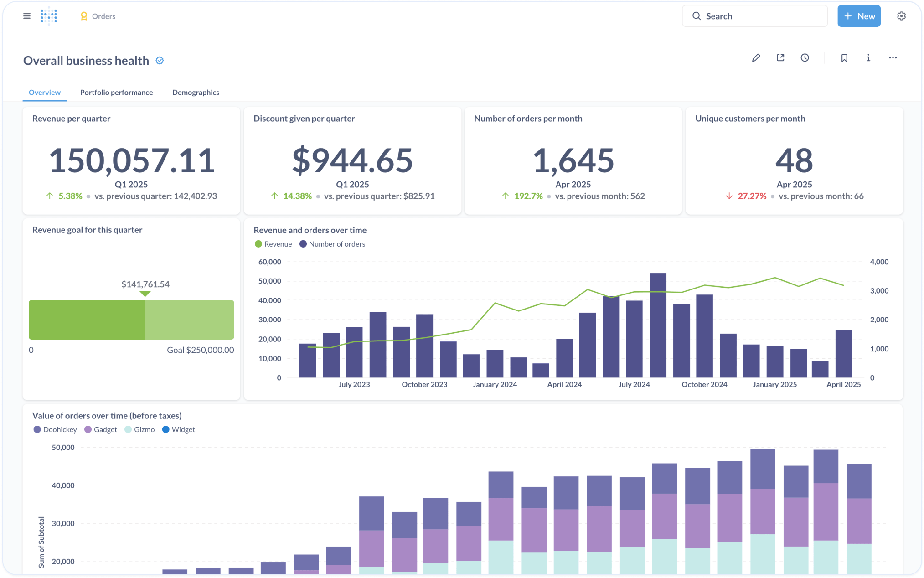Viewport: 924px width, 578px height.
Task: Open the more options ellipsis menu
Action: pos(893,58)
